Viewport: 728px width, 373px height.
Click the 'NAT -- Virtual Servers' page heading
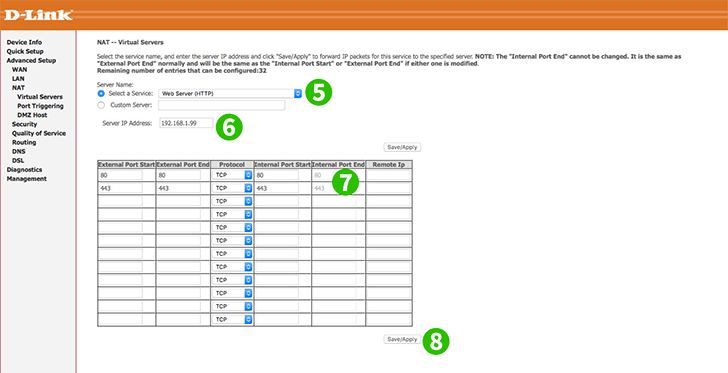(130, 42)
